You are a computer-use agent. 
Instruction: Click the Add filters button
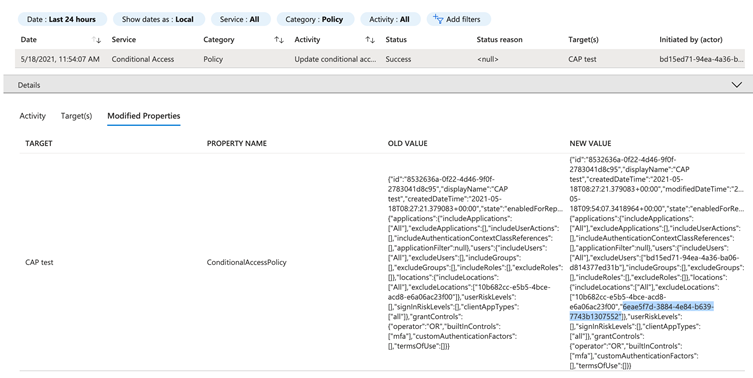(459, 19)
